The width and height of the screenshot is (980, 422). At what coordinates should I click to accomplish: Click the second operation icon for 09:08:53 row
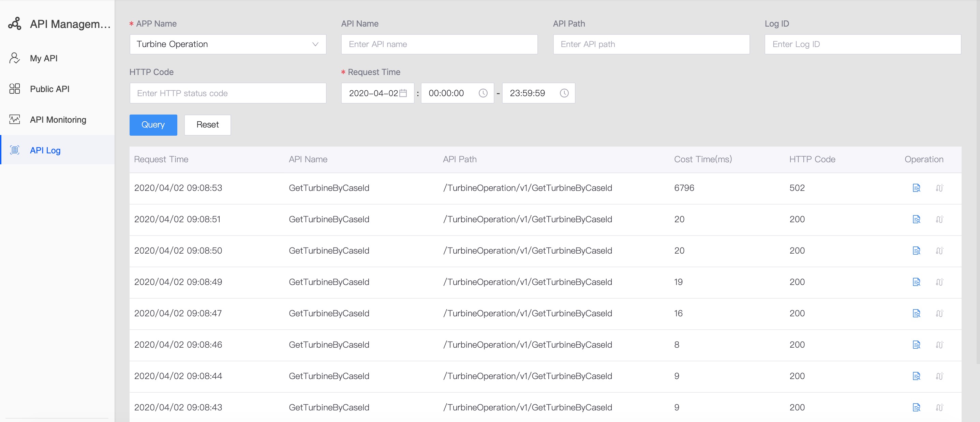click(939, 188)
